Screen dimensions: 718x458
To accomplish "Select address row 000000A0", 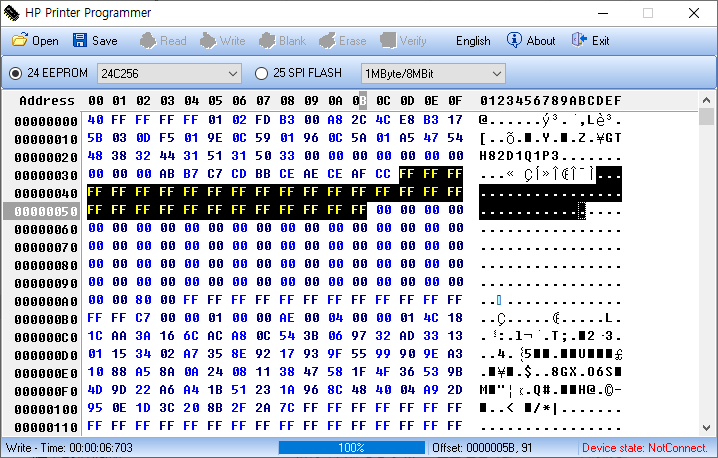I will (46, 301).
